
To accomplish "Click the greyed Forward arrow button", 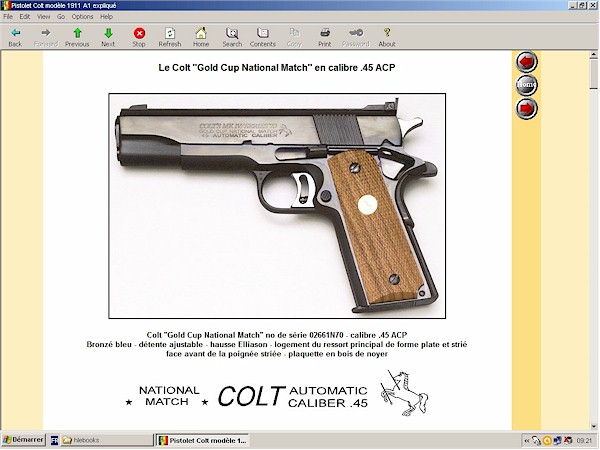I will (46, 38).
